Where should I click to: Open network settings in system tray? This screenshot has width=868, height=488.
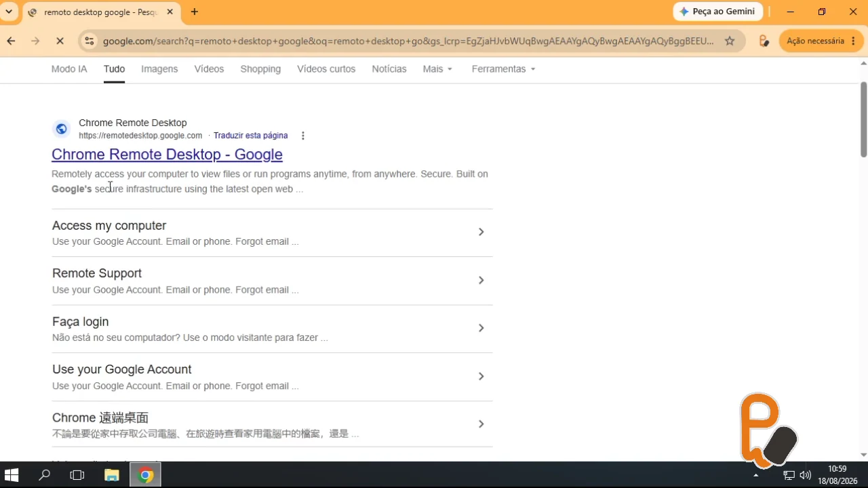tap(789, 475)
